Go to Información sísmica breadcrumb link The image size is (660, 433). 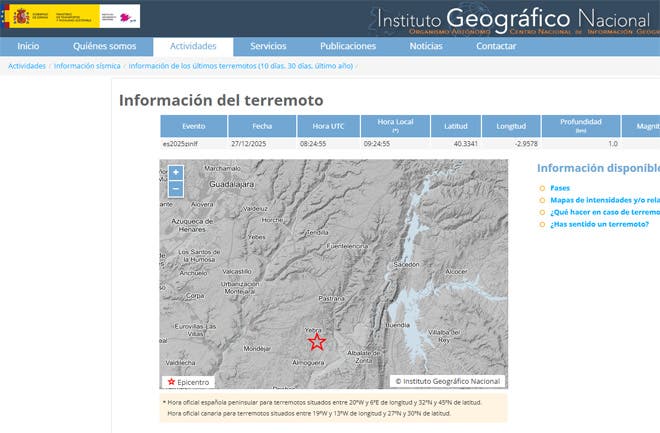coord(87,66)
